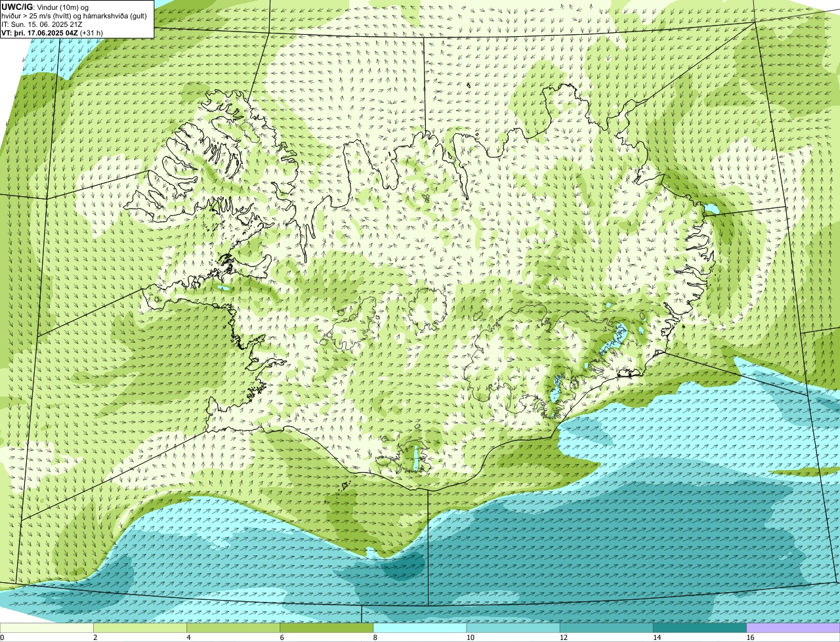Click the 10–12 m/s turquoise legend swatch
840x642 pixels.
513,628
